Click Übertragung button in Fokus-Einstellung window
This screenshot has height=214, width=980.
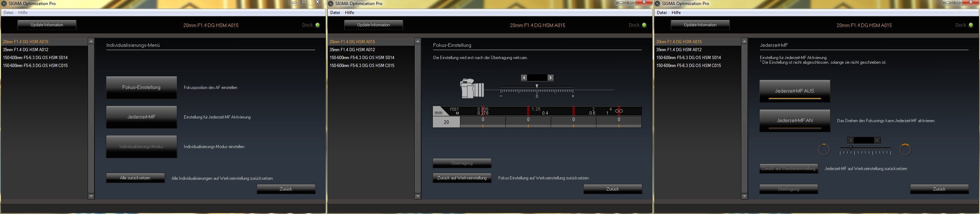pyautogui.click(x=462, y=163)
